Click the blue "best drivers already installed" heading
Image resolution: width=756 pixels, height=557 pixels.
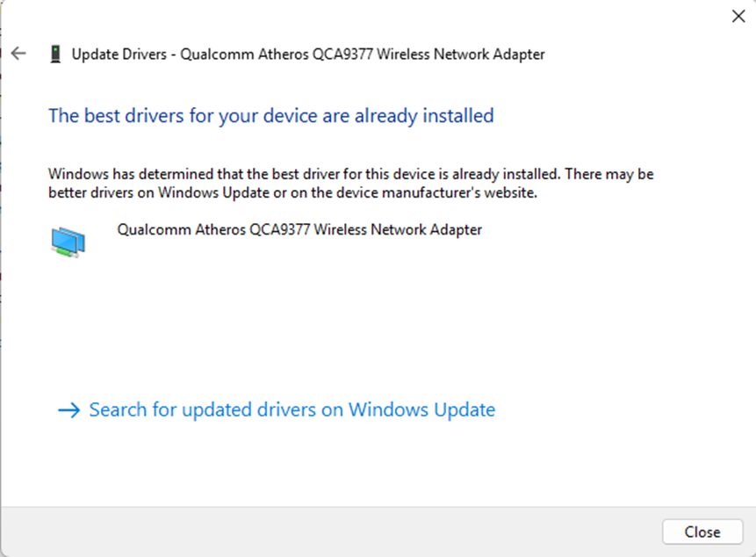click(x=270, y=115)
